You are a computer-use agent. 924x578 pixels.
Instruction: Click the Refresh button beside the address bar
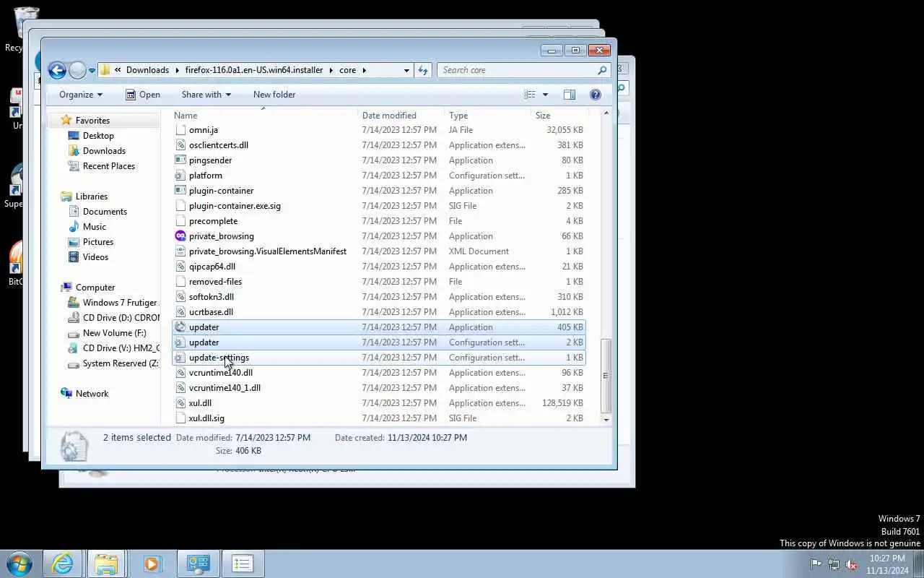point(423,70)
